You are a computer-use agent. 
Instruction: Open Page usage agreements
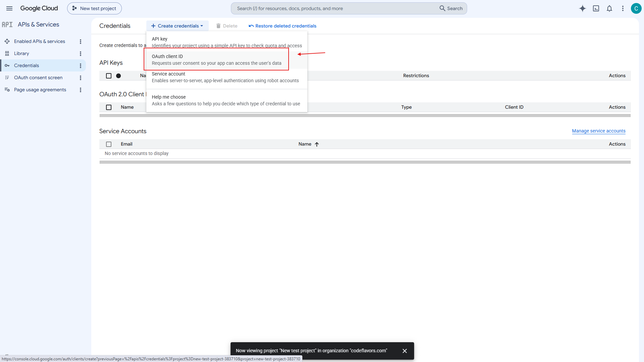tap(40, 90)
